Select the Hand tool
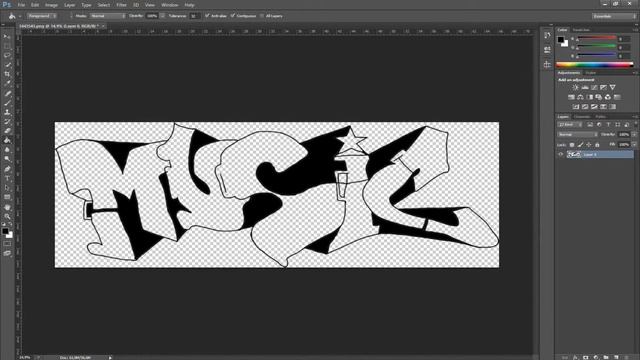The height and width of the screenshot is (360, 640). click(x=7, y=207)
